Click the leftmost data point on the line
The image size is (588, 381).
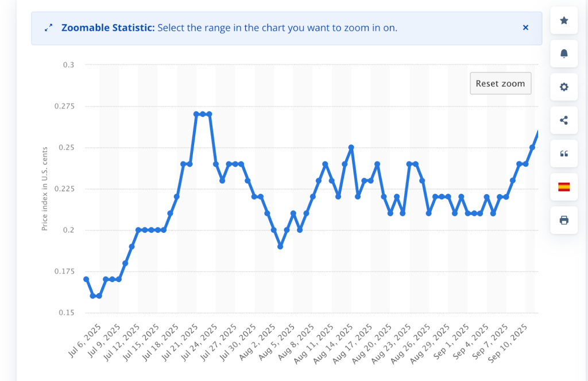(x=86, y=279)
